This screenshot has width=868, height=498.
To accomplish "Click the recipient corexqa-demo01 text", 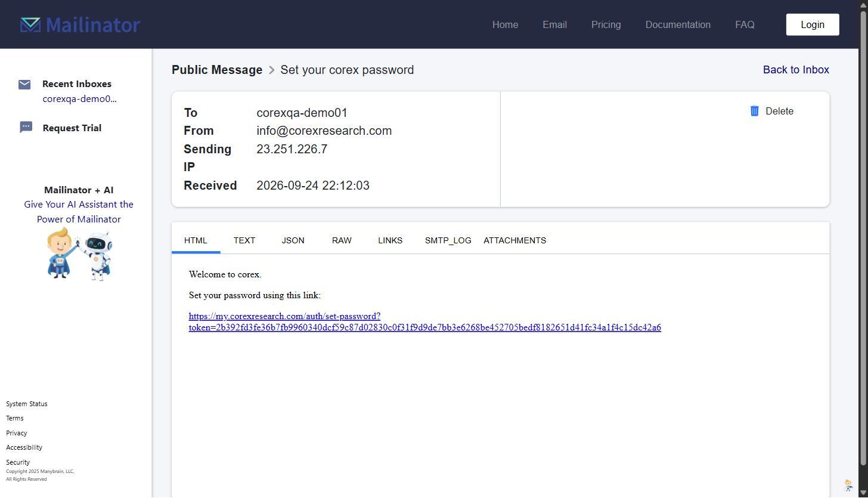I will click(302, 113).
